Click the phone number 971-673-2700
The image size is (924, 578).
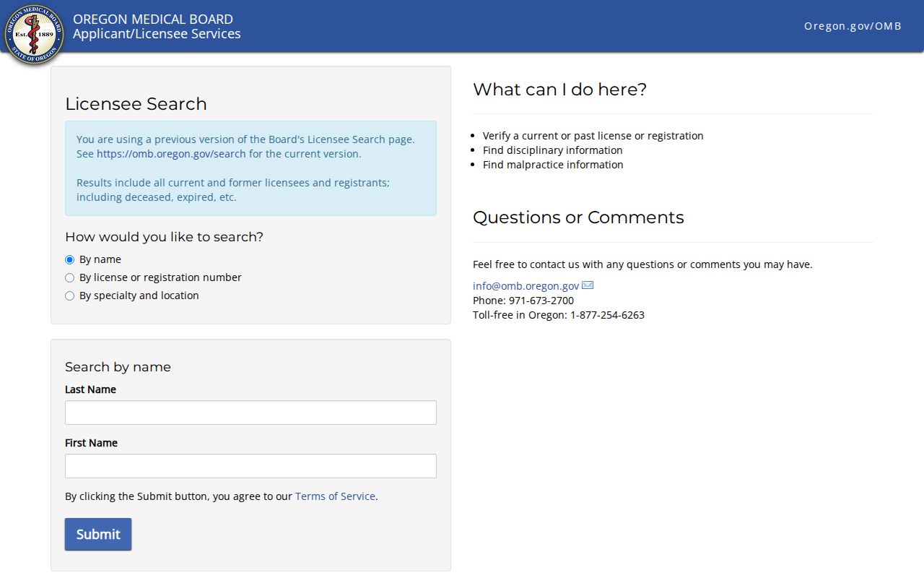point(541,301)
